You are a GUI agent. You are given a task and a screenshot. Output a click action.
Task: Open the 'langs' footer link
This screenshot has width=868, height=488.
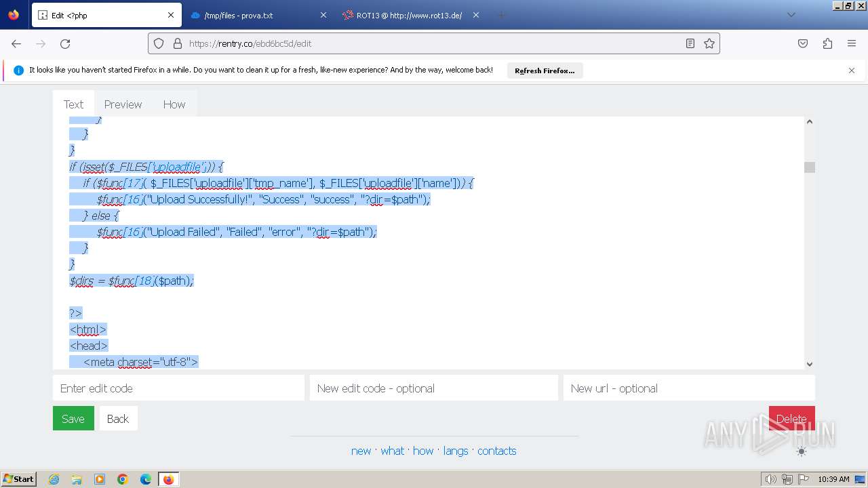[456, 451]
